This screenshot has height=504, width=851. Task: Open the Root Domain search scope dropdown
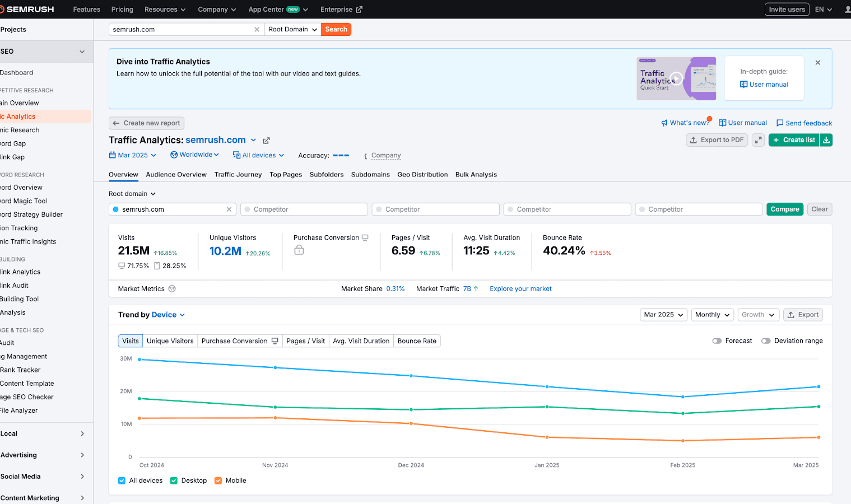(292, 29)
